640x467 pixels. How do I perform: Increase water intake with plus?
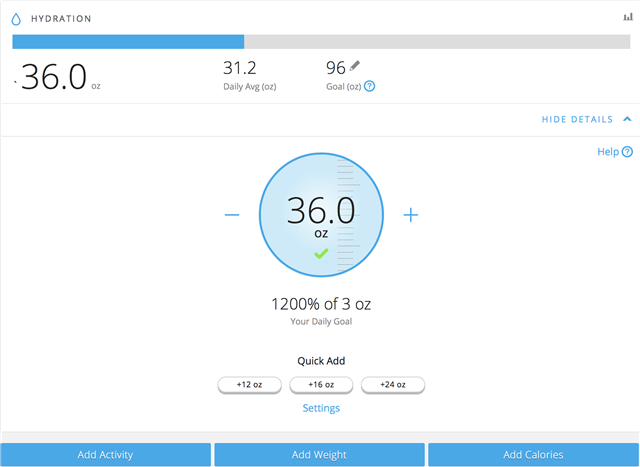point(410,215)
